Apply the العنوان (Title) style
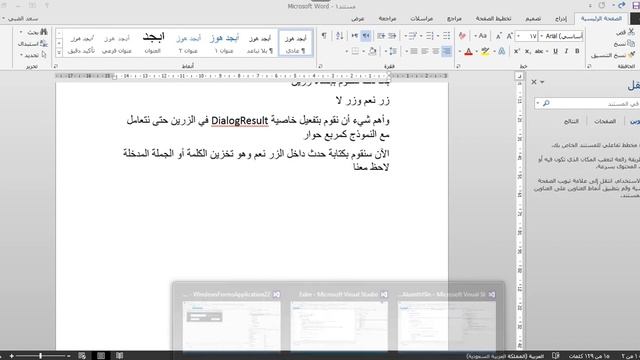 pyautogui.click(x=153, y=43)
